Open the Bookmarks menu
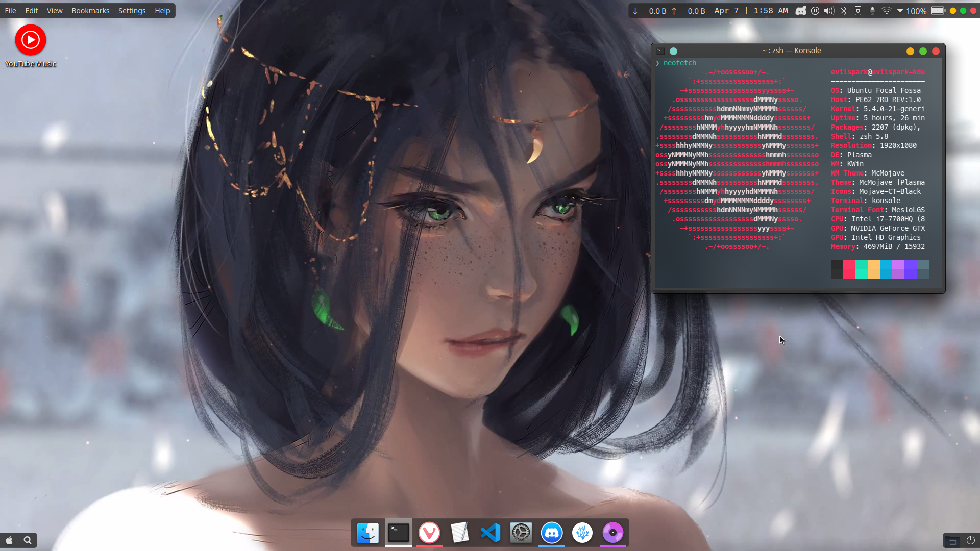Screen dimensions: 980x551 pyautogui.click(x=90, y=11)
